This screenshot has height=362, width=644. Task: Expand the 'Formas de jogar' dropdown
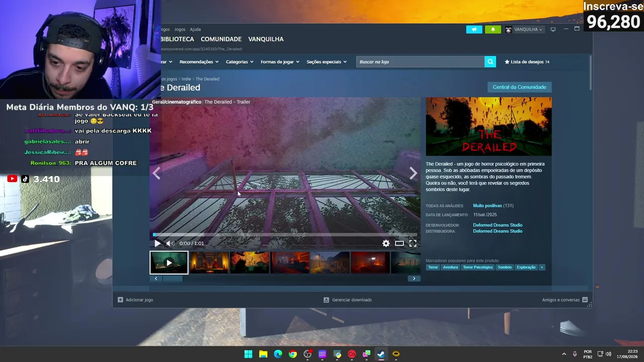pyautogui.click(x=280, y=62)
